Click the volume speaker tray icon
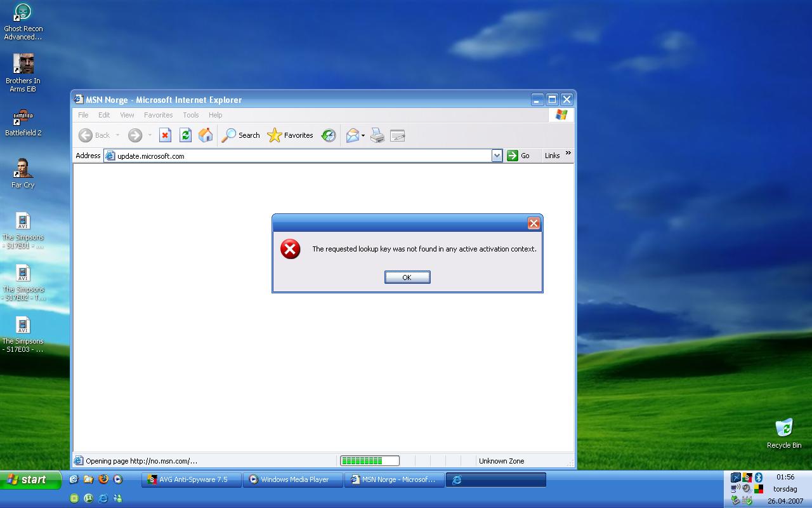Image resolution: width=812 pixels, height=508 pixels. [747, 488]
